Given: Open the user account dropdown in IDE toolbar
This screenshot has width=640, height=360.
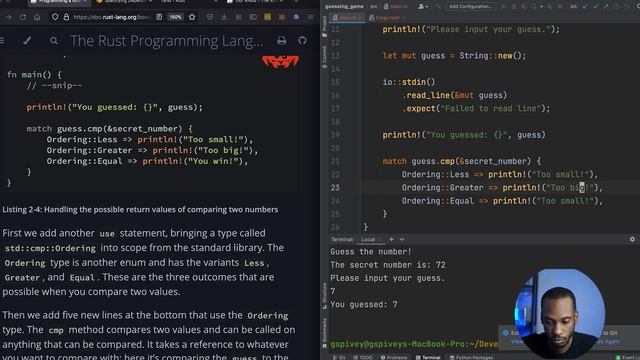Looking at the screenshot, I should click(422, 7).
